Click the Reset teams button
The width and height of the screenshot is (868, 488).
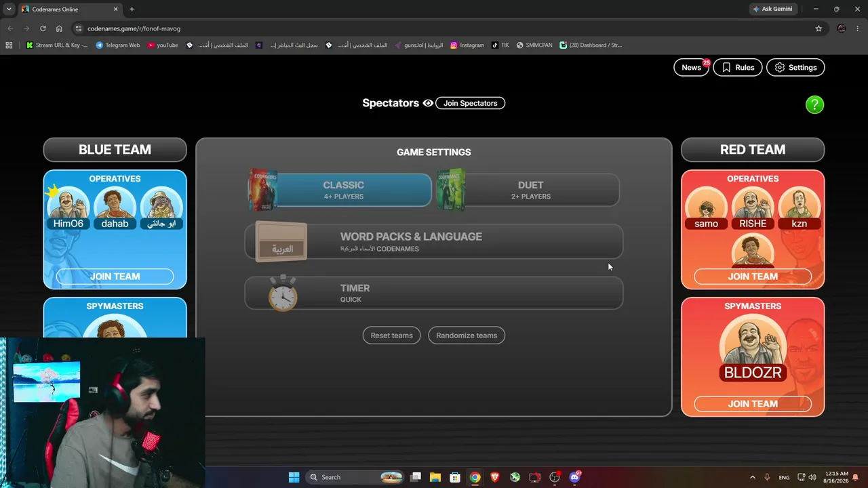click(x=391, y=335)
